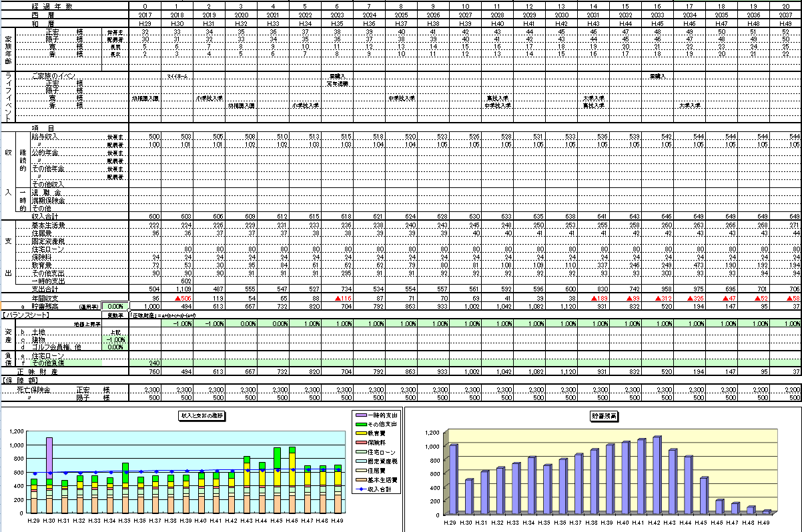Select the 602 cell in 一時的支出 row
This screenshot has height=532, width=802.
click(177, 281)
